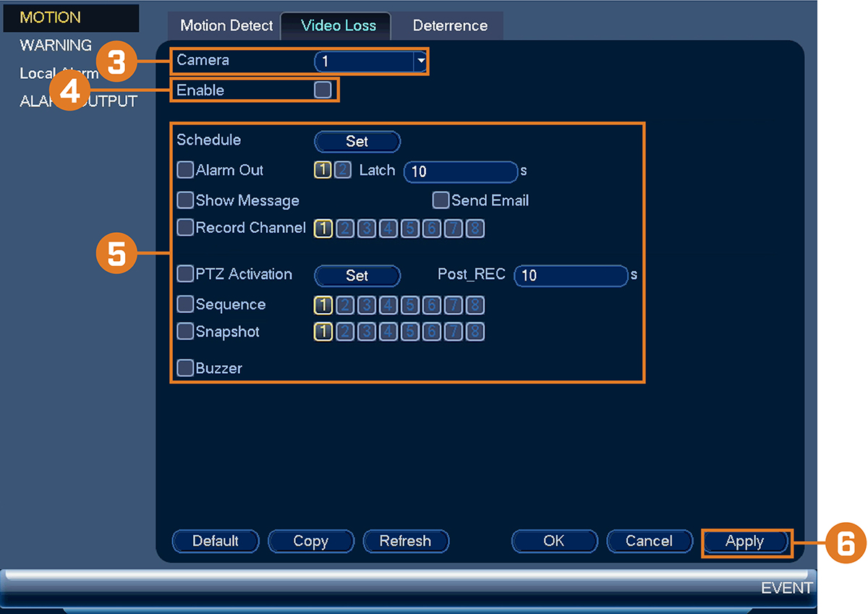Apply the video loss settings
This screenshot has width=868, height=614.
click(745, 541)
